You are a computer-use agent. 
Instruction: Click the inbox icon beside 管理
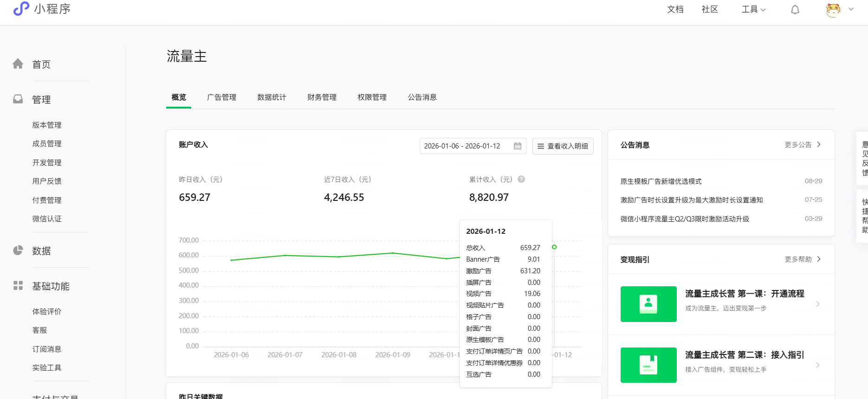[x=18, y=99]
